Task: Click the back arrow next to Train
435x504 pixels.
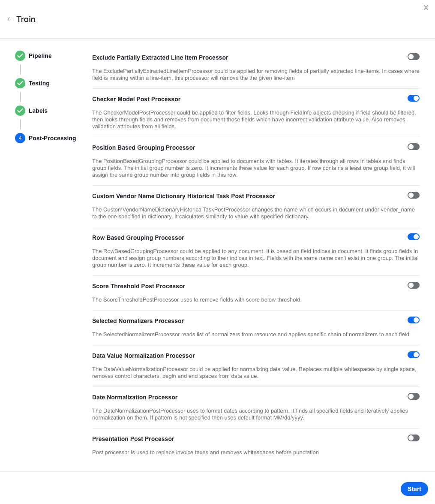Action: point(9,19)
